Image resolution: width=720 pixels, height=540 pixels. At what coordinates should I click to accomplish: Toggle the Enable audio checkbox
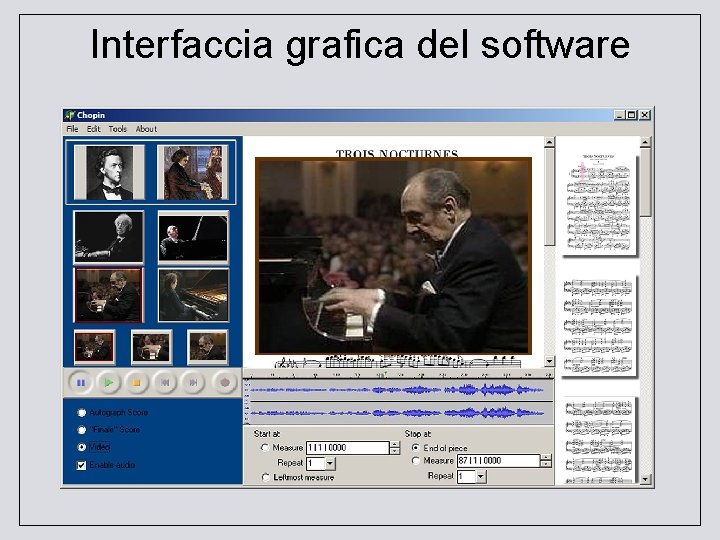click(x=81, y=465)
